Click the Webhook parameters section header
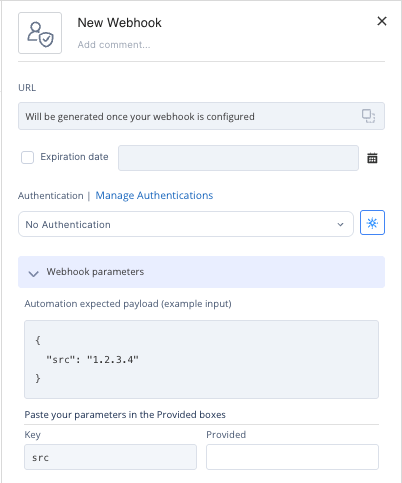The image size is (402, 483). [x=201, y=272]
